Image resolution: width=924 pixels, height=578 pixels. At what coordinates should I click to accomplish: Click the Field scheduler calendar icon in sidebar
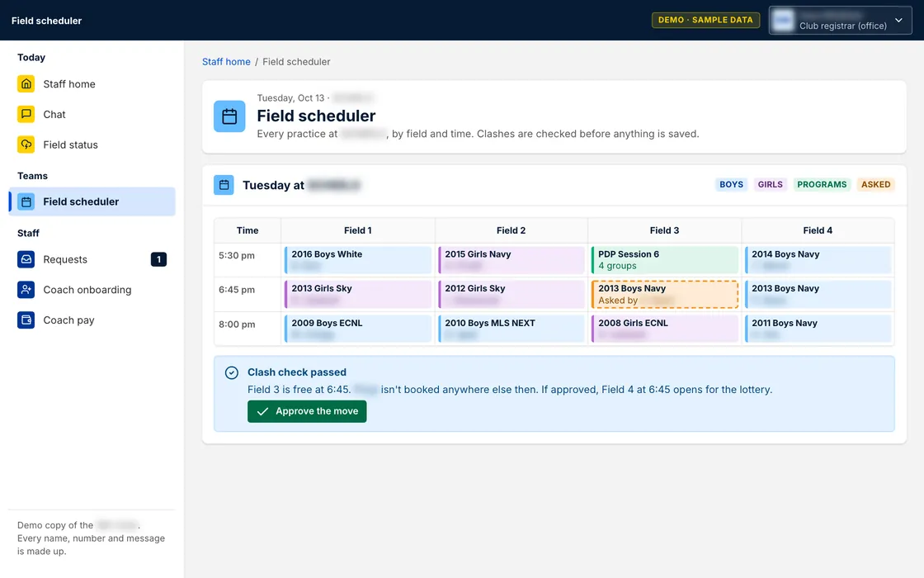[26, 201]
